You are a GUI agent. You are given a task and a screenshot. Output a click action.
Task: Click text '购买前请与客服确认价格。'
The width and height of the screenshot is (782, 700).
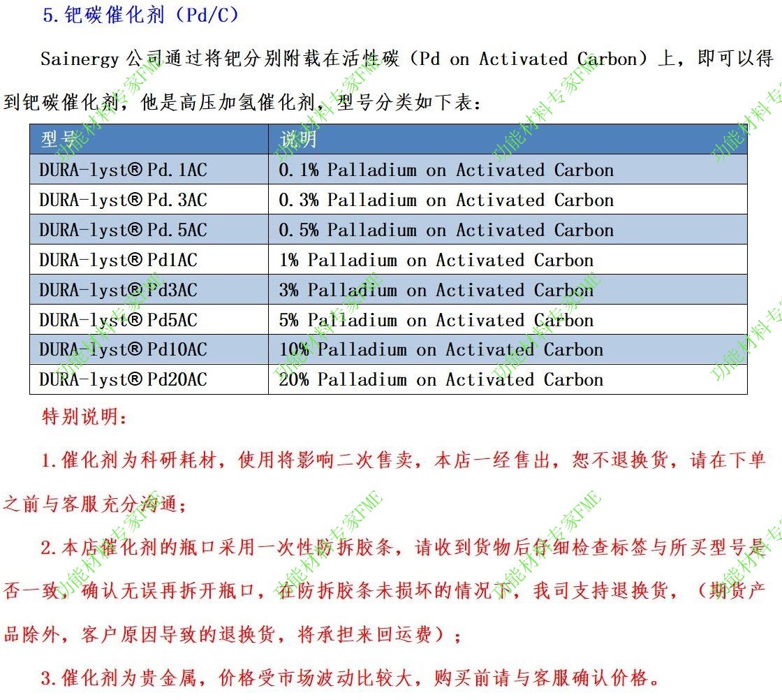tap(547, 678)
